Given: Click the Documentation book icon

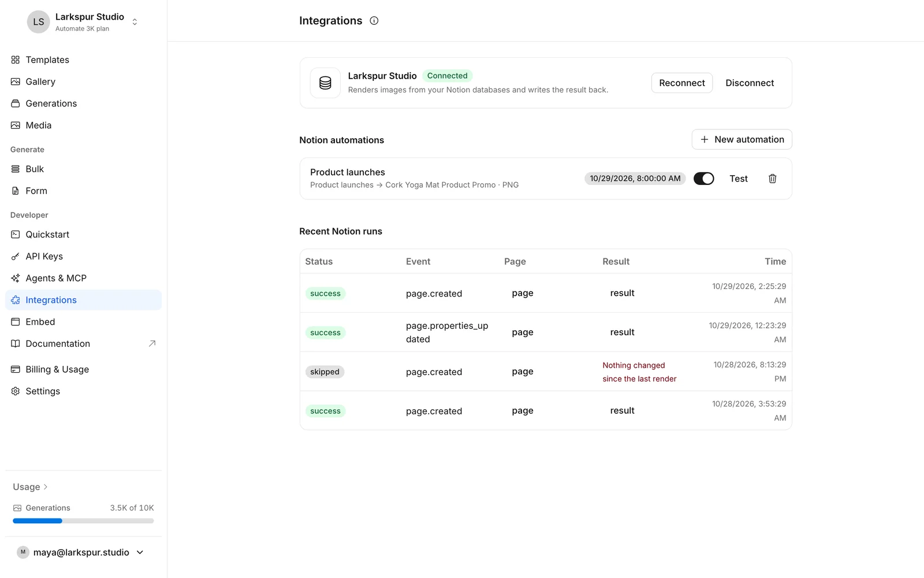Looking at the screenshot, I should point(16,343).
